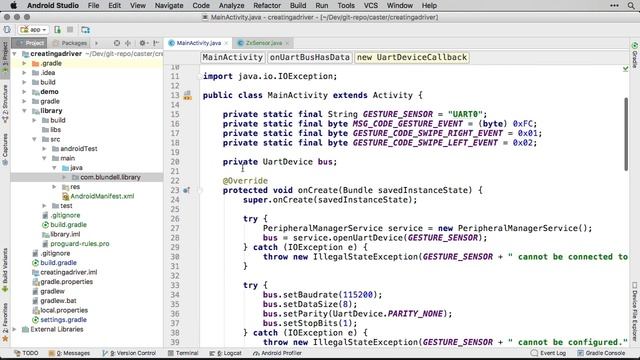Viewport: 640px width, 360px height.
Task: Click the override gutter icon at line 23
Action: (x=186, y=190)
